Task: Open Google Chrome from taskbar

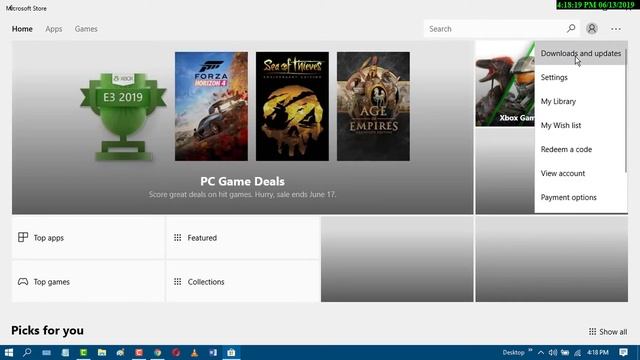Action: pos(158,353)
